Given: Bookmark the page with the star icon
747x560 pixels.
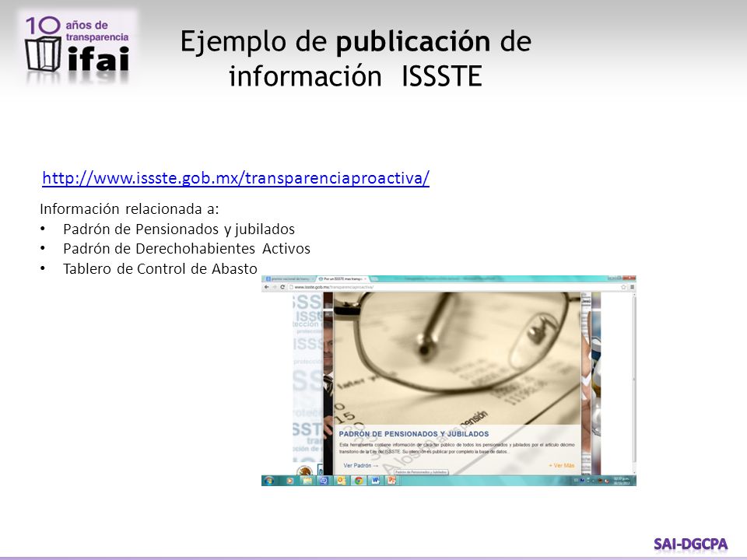Looking at the screenshot, I should pos(623,287).
